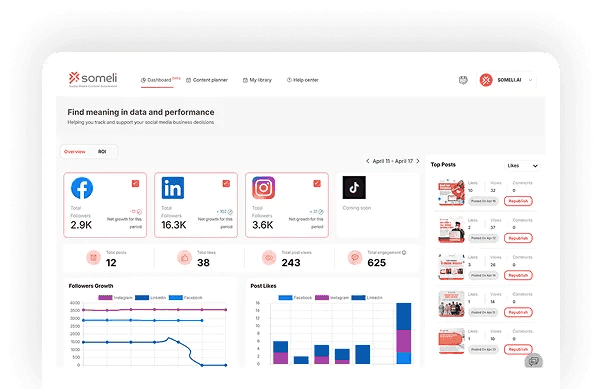Open the Help center
The image size is (602, 389).
[x=303, y=80]
